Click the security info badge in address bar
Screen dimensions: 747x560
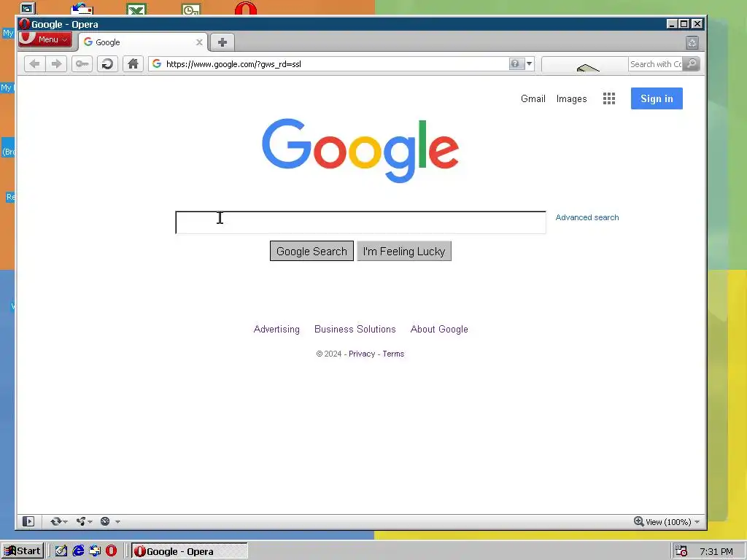[x=516, y=64]
